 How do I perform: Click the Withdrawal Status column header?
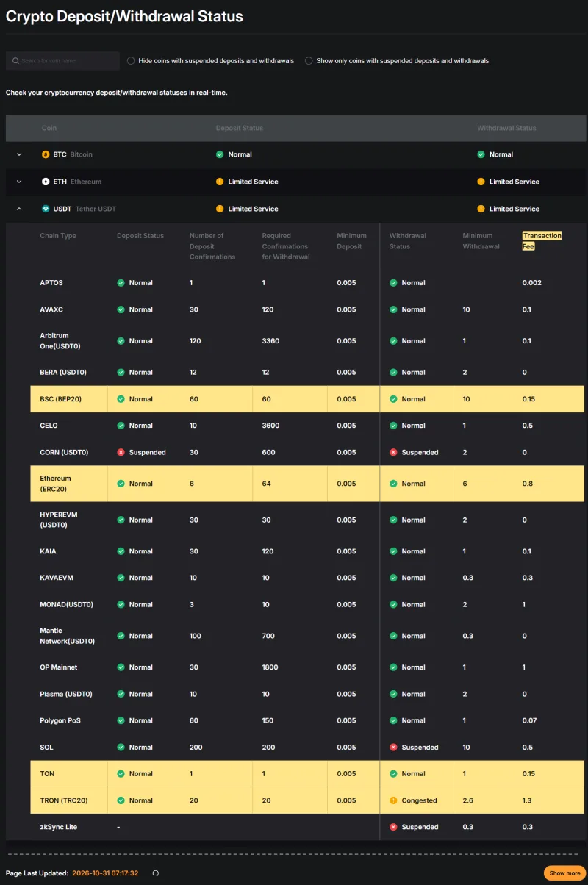tap(506, 128)
